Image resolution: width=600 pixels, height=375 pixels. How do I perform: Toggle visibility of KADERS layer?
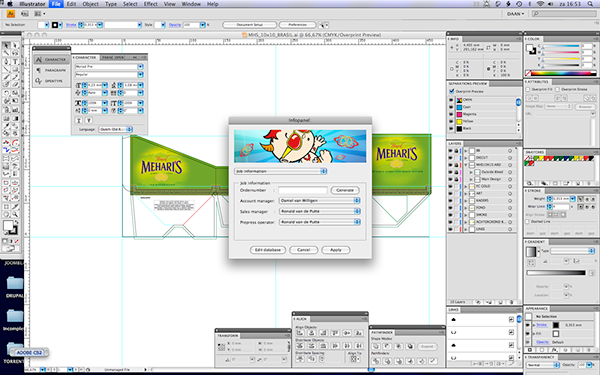451,201
